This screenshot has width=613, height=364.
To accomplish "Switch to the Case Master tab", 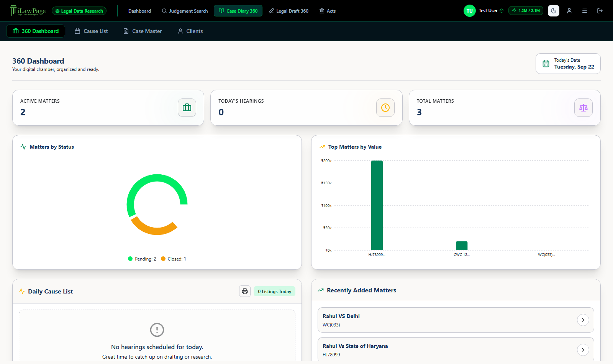I will click(143, 31).
